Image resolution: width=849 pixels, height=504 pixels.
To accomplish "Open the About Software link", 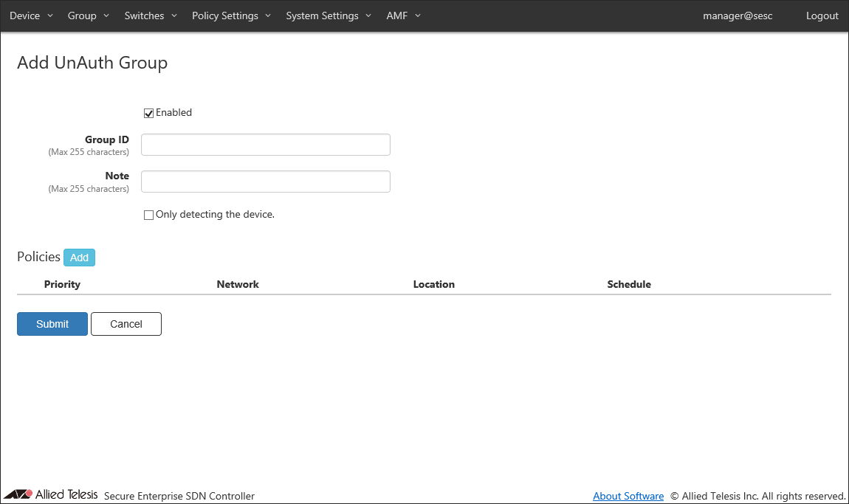I will [628, 496].
